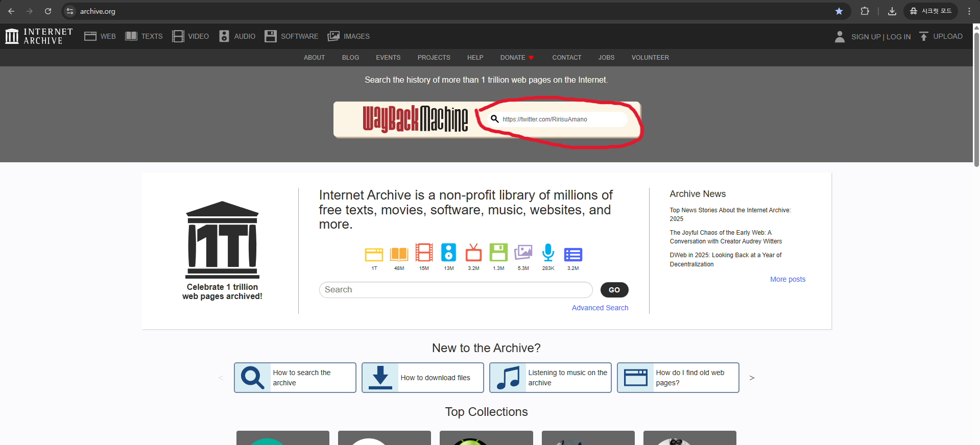Select the green software icon (1.3M)
Viewport: 980px width, 445px height.
point(498,253)
